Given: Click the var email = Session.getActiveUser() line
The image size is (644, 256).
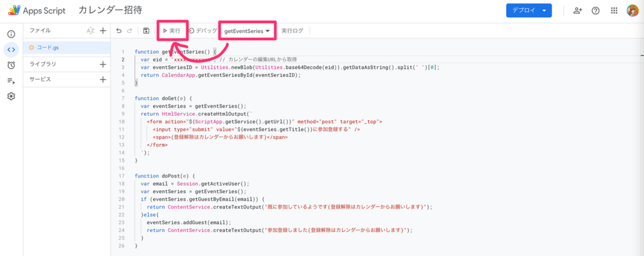Looking at the screenshot, I should click(x=194, y=183).
